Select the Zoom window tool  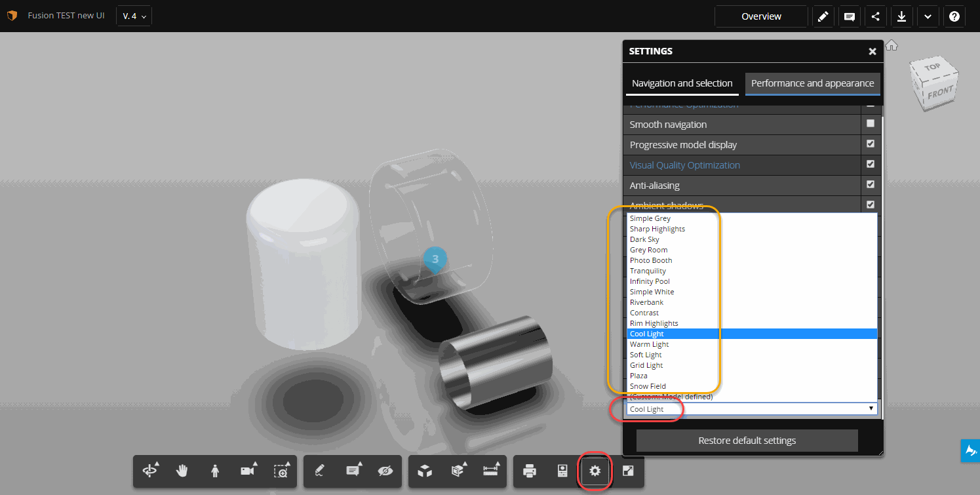coord(281,471)
